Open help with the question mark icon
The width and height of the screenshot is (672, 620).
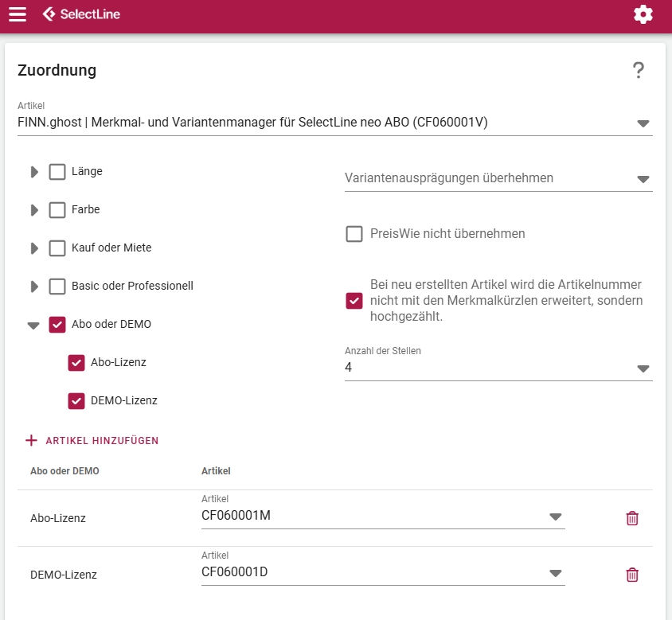pyautogui.click(x=638, y=70)
